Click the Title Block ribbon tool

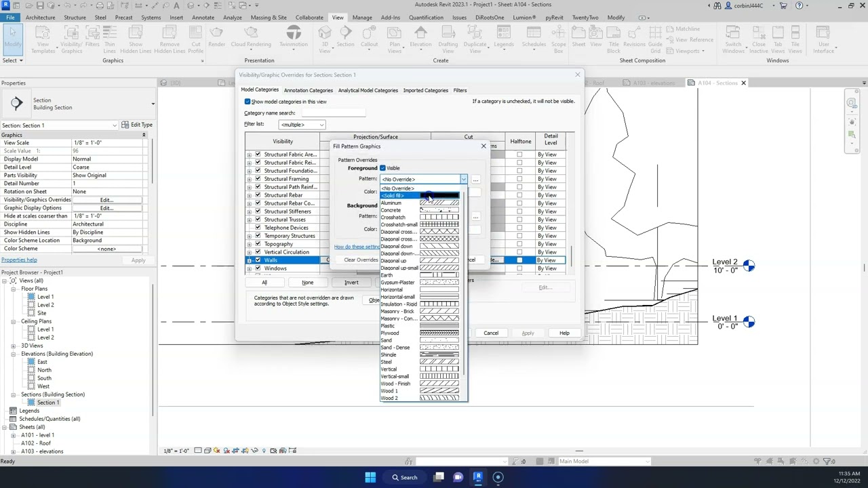click(x=614, y=39)
